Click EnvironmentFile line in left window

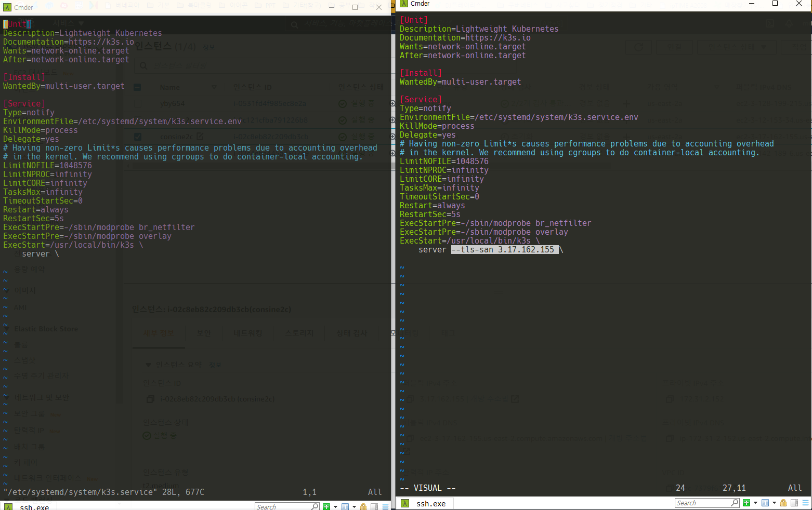pyautogui.click(x=122, y=122)
